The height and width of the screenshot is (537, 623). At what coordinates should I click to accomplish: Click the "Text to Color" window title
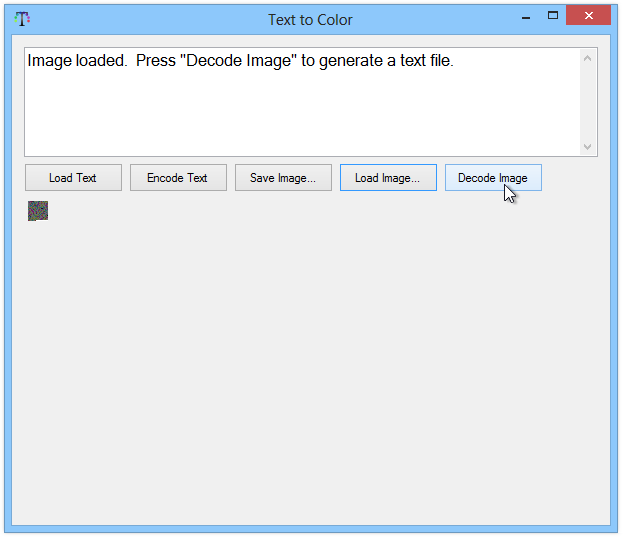pyautogui.click(x=310, y=20)
